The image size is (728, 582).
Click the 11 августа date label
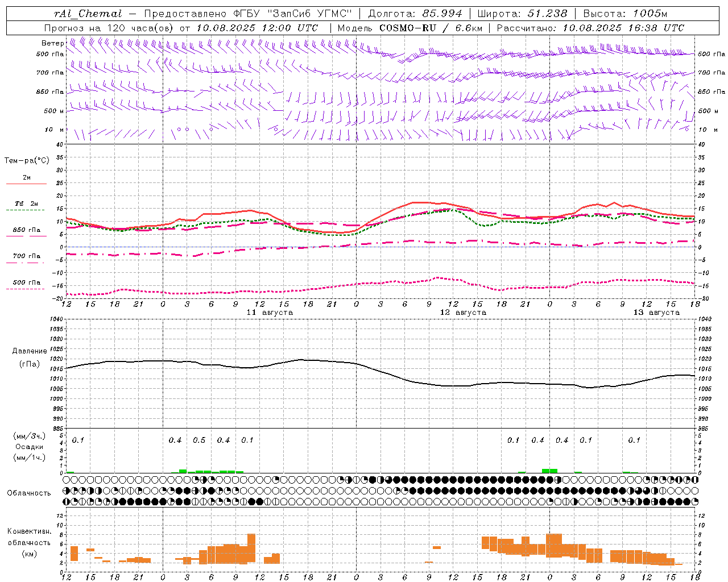270,313
